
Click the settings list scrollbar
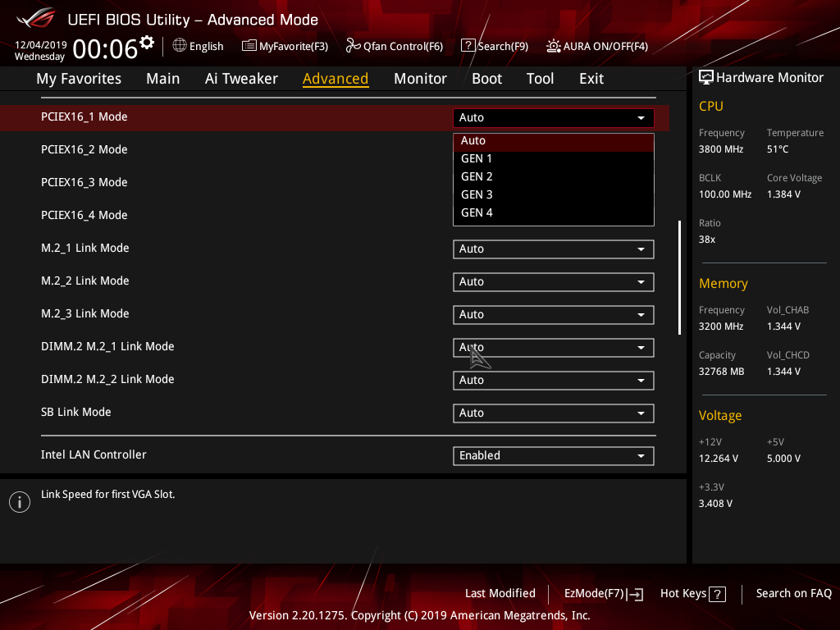pyautogui.click(x=680, y=277)
